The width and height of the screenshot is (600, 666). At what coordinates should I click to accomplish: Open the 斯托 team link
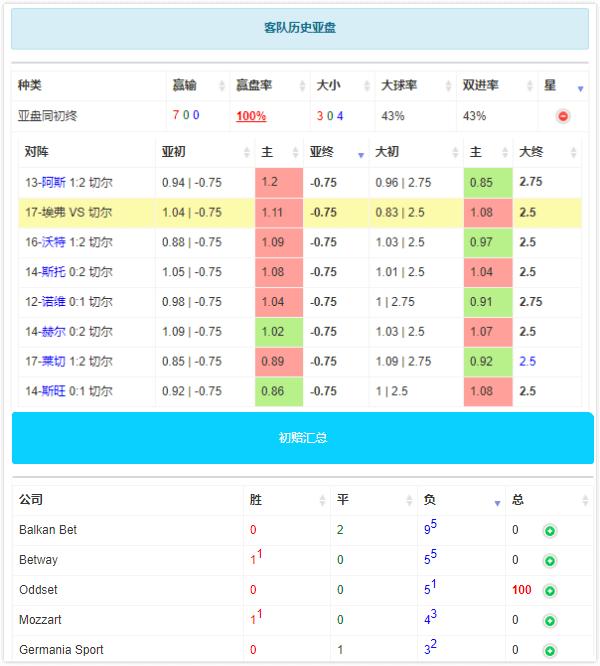click(x=54, y=272)
